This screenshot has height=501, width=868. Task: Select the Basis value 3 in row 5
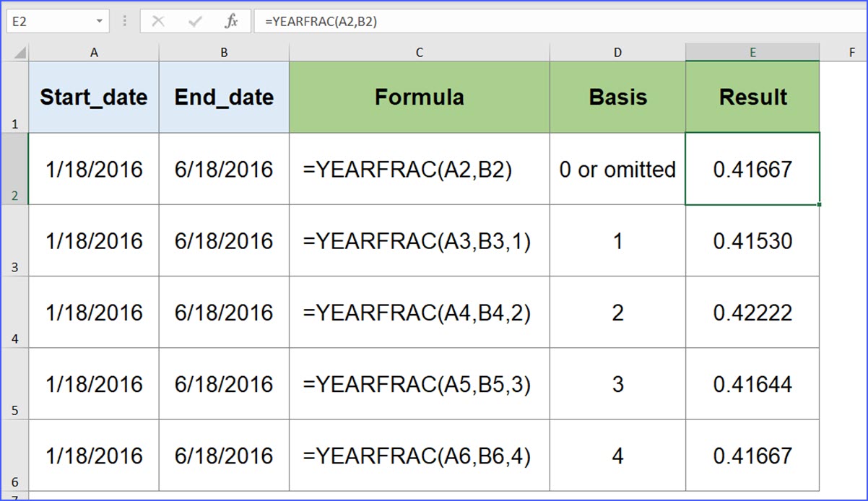[x=617, y=384]
